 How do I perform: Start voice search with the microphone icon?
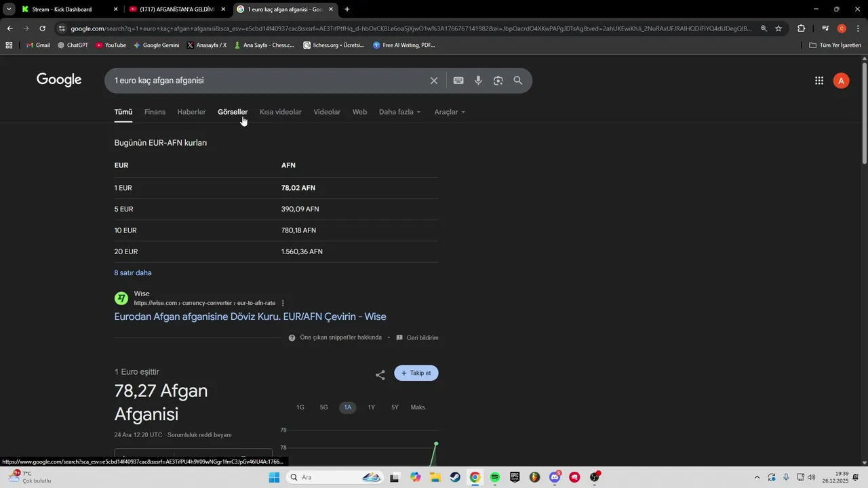pos(478,81)
